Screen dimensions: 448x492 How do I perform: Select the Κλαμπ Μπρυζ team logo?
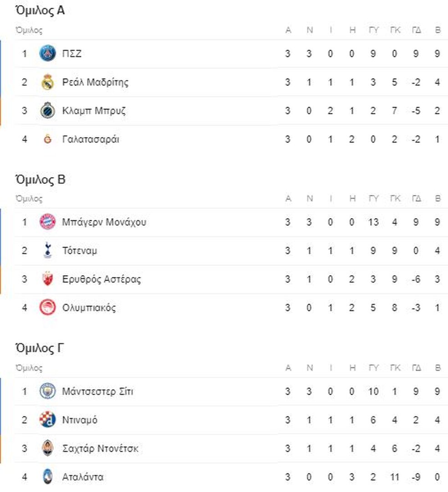48,110
